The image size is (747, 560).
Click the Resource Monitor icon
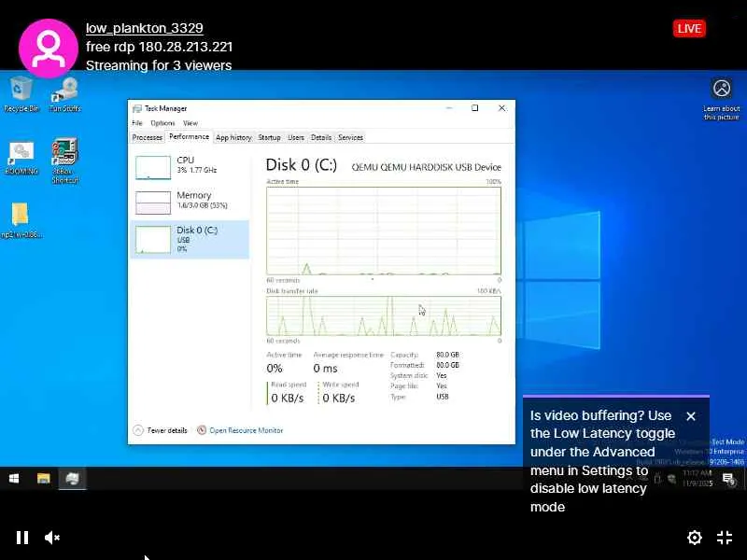tap(202, 430)
